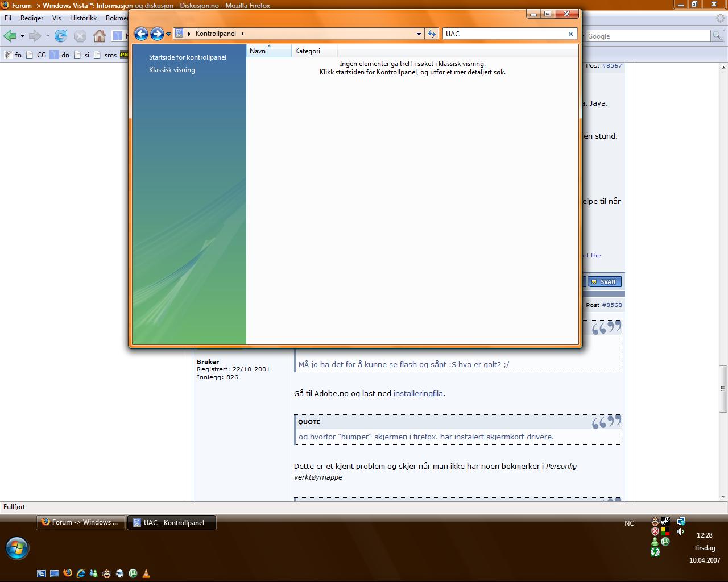
Task: Open the Vis menu in Firefox
Action: tap(56, 18)
